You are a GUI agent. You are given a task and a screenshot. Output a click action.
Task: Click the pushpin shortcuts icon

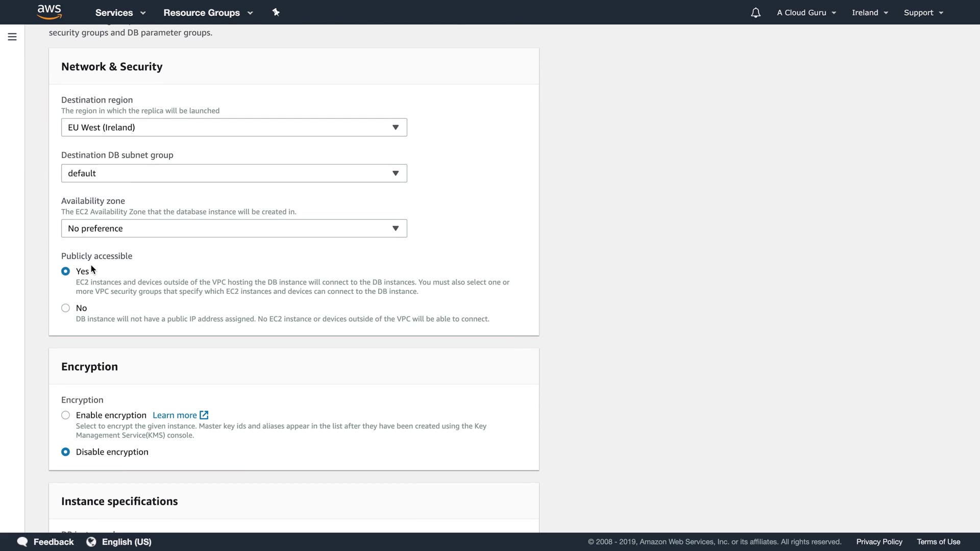pos(276,12)
